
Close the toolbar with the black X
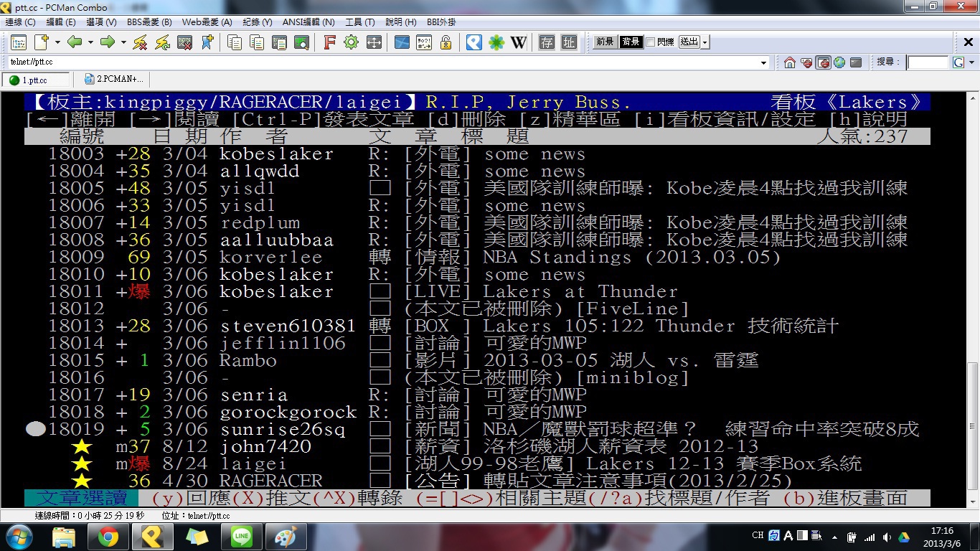(x=968, y=42)
